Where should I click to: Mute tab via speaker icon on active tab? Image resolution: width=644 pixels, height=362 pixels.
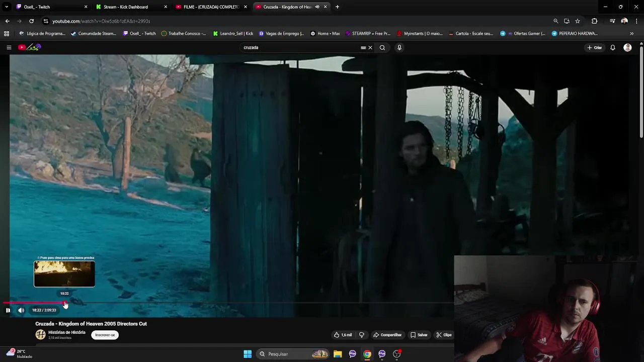pos(317,7)
